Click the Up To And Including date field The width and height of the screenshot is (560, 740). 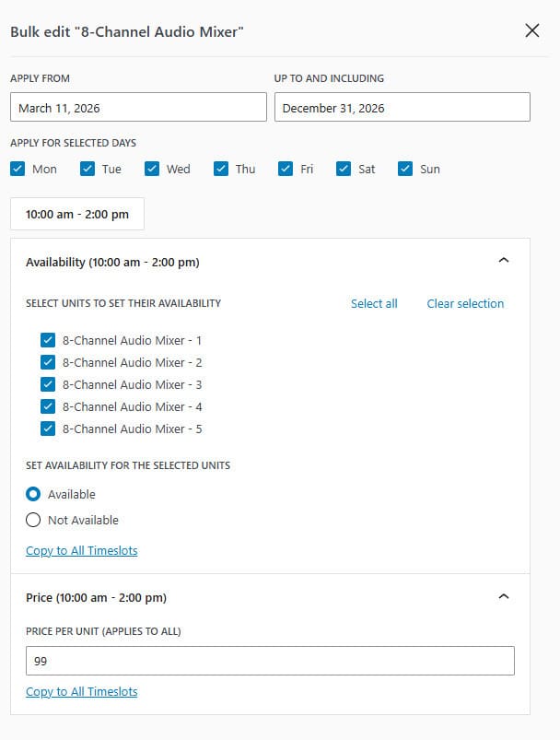(x=402, y=108)
